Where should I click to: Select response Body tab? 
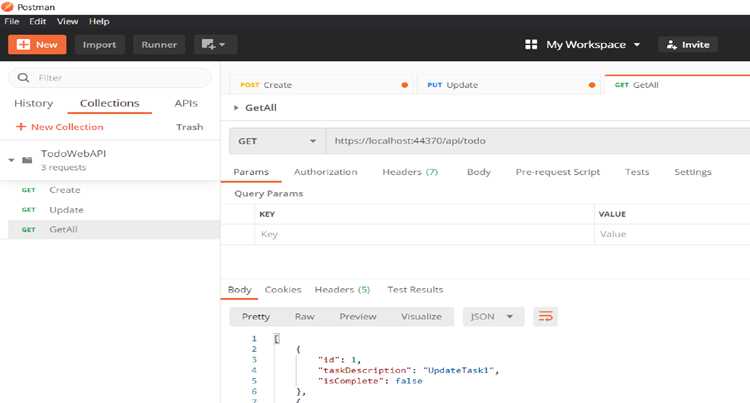(x=239, y=290)
